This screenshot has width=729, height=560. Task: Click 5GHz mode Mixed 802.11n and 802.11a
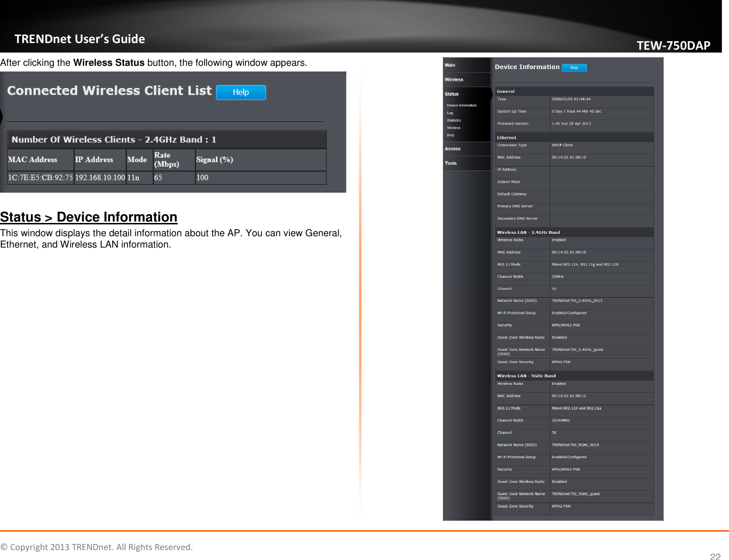pyautogui.click(x=576, y=408)
